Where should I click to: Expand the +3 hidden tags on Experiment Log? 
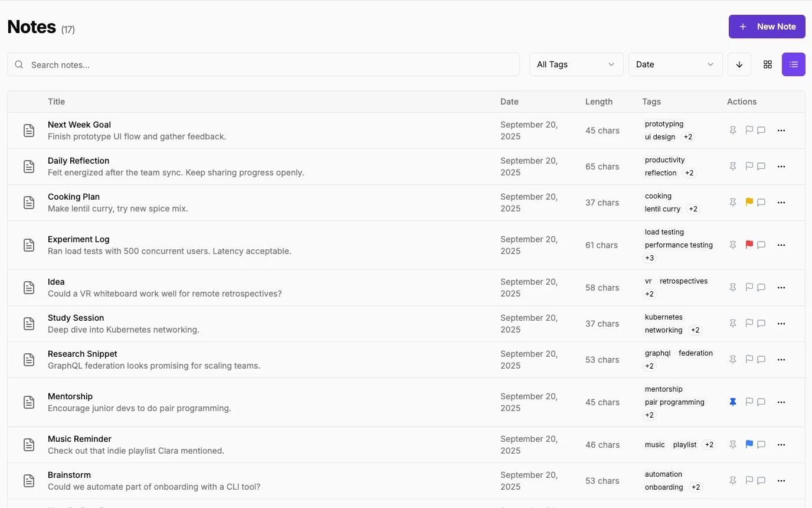[649, 258]
